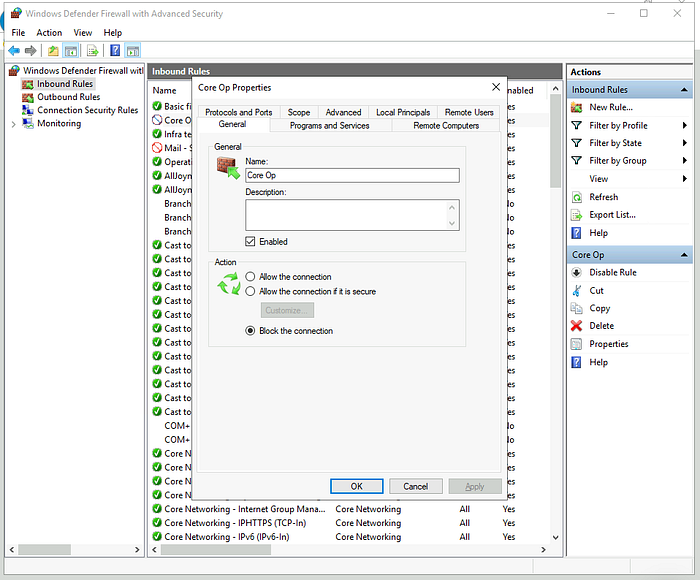Click the Copy icon in Actions pane
Screen dimensions: 700x580
click(x=576, y=308)
